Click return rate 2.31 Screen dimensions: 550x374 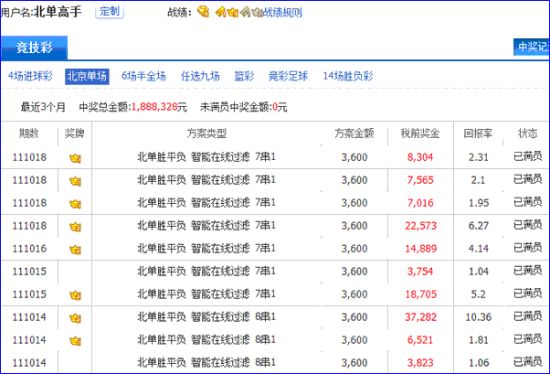(478, 157)
